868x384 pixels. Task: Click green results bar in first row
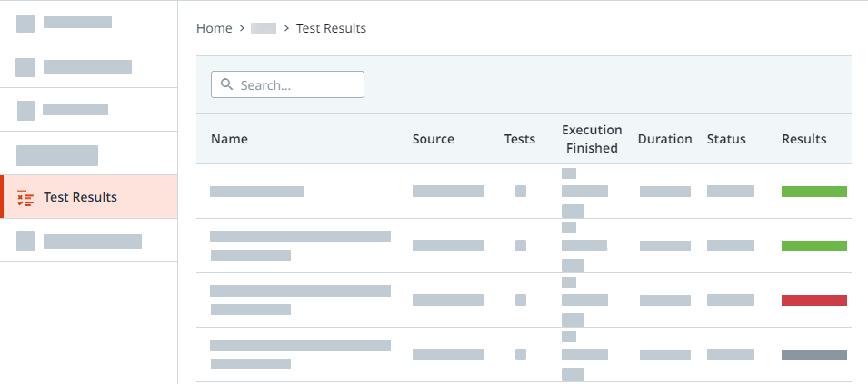pyautogui.click(x=813, y=192)
